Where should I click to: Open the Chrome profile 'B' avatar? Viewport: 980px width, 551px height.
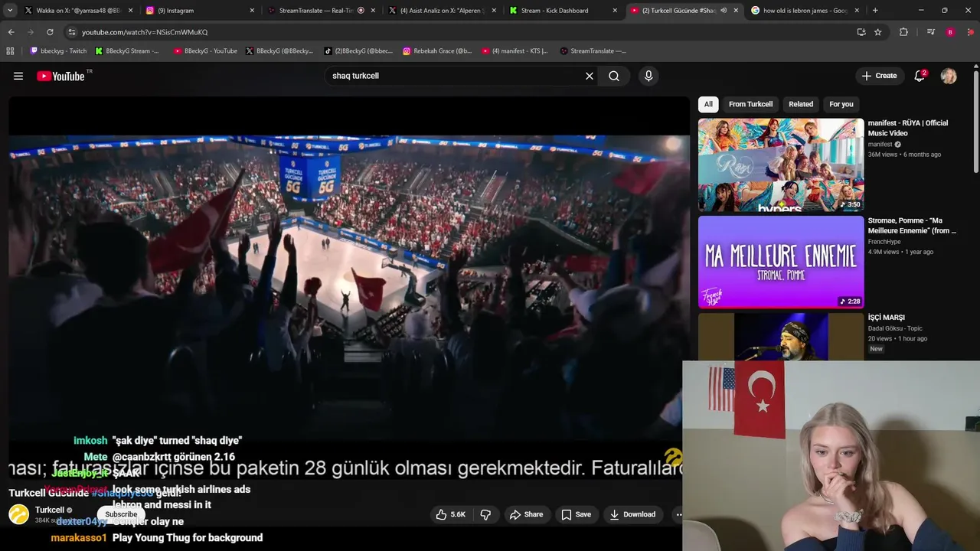click(x=950, y=32)
